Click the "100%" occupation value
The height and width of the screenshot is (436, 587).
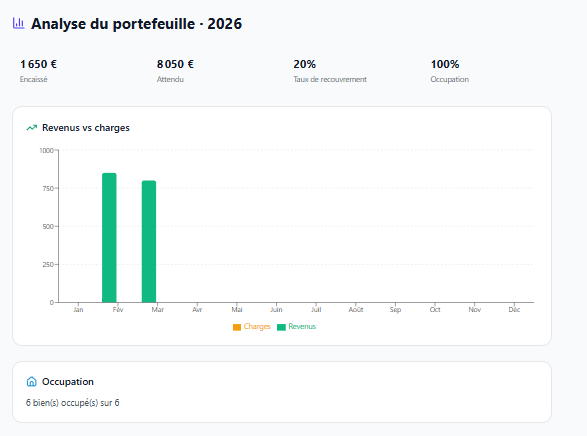[445, 64]
